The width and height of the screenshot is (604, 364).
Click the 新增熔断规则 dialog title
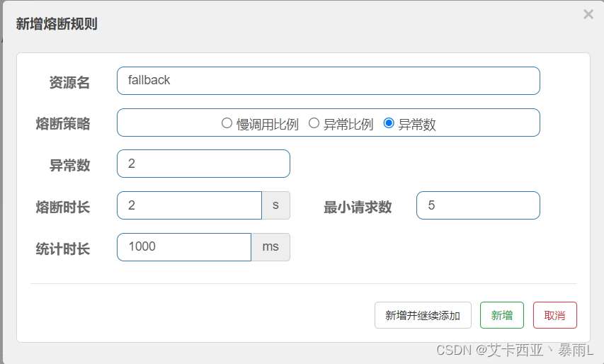(x=56, y=24)
